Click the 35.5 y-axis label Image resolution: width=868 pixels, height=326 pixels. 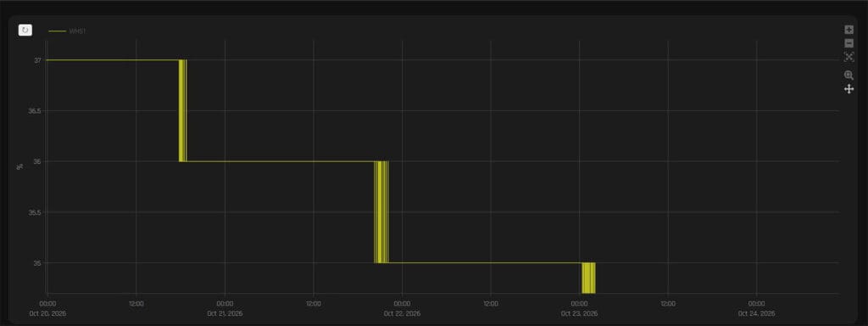34,212
